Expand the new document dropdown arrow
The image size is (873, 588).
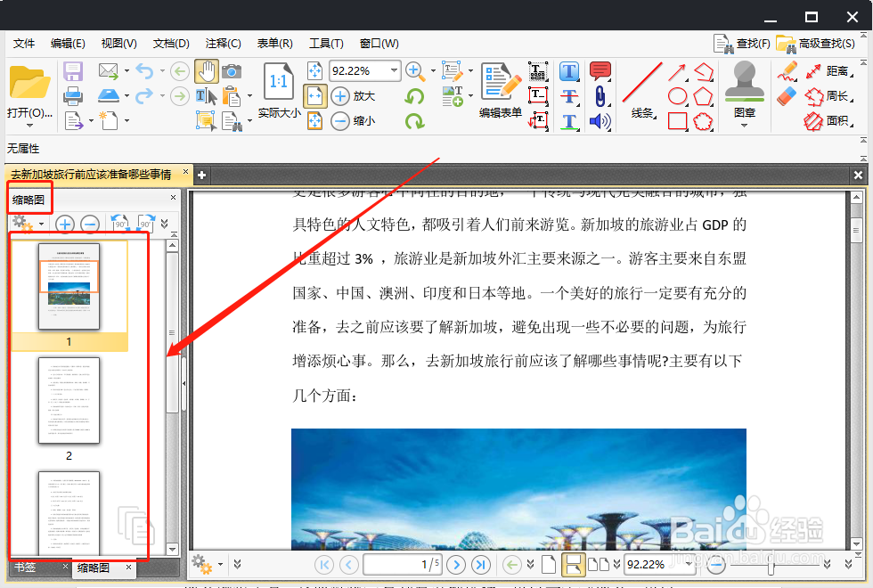(x=126, y=121)
